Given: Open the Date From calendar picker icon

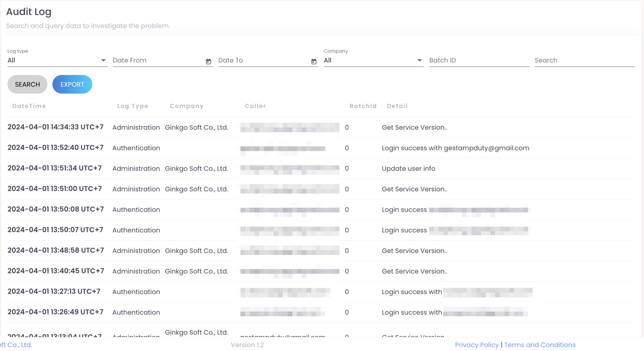Looking at the screenshot, I should pyautogui.click(x=208, y=62).
